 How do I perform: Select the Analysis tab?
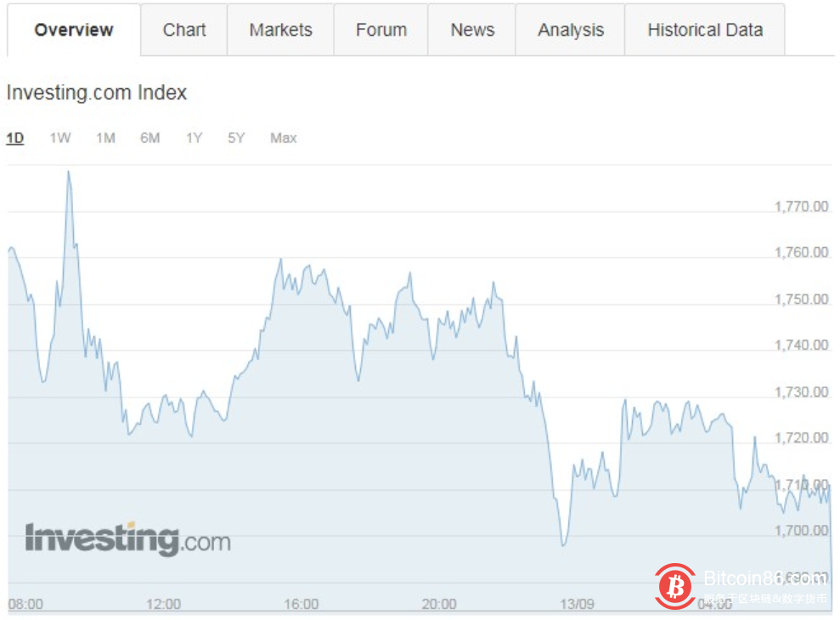tap(571, 31)
